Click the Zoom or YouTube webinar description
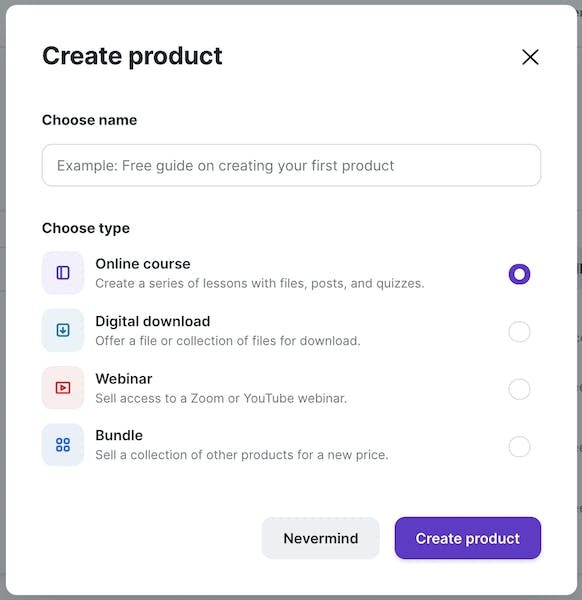Viewport: 582px width, 600px height. (221, 398)
